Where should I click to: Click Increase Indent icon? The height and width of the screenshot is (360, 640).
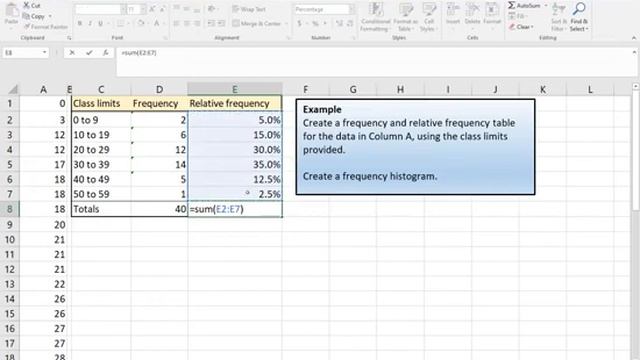[x=221, y=24]
